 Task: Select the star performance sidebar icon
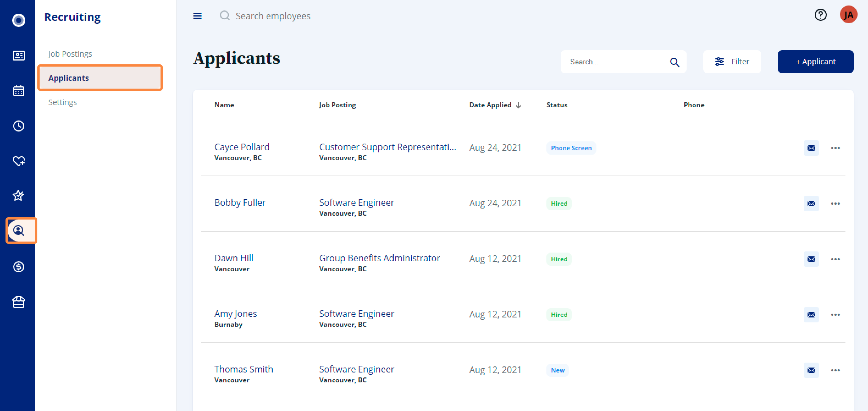click(18, 196)
